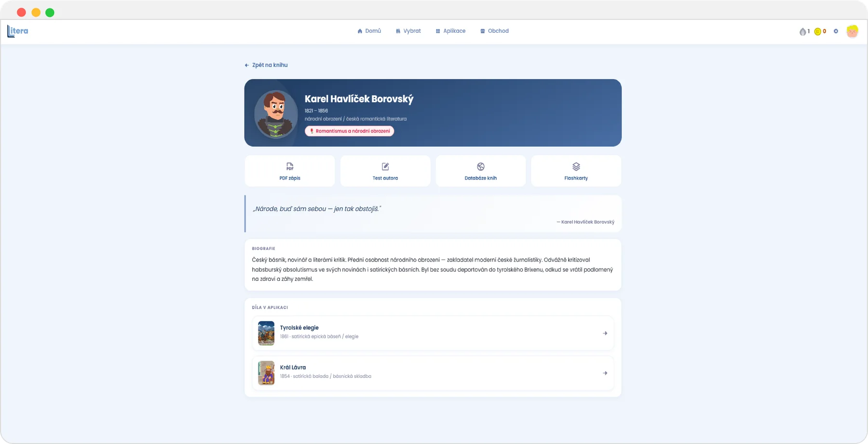Click the text národní obrození / česká romantická literatura
The width and height of the screenshot is (868, 444).
tap(356, 119)
